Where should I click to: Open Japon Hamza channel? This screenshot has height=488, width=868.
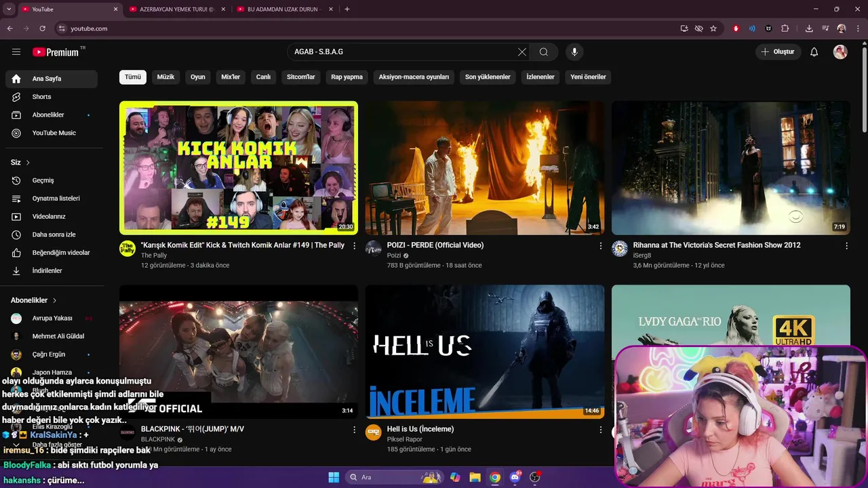pos(52,372)
